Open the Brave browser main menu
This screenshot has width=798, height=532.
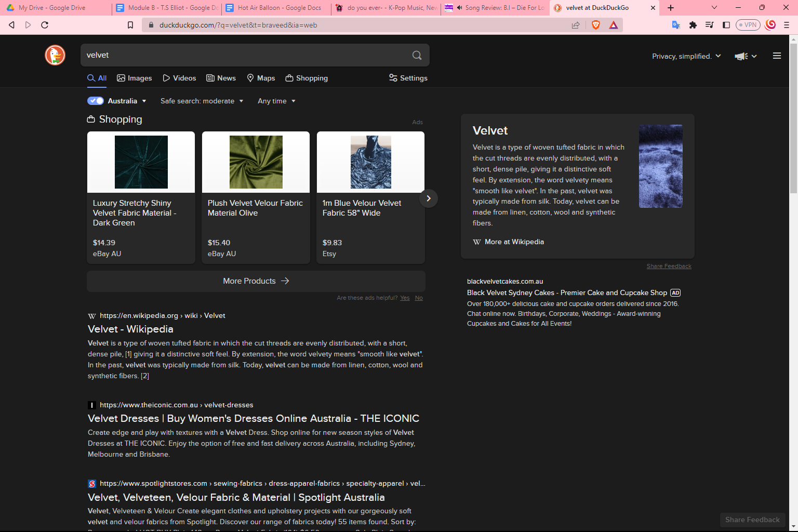[787, 25]
